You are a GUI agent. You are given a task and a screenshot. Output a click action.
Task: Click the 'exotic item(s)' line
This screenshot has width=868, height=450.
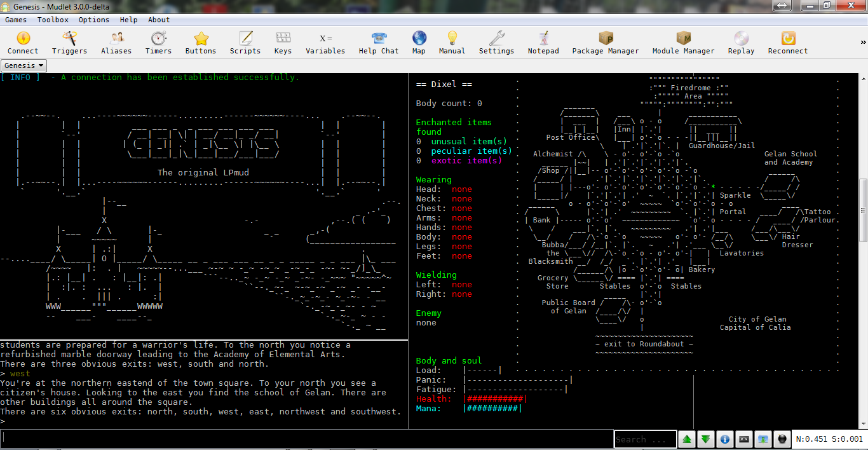[466, 160]
